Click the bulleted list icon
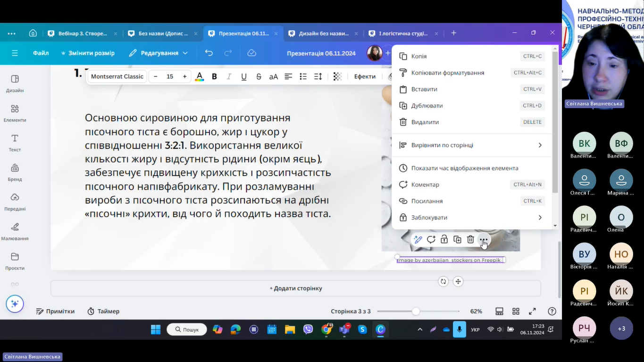 303,76
